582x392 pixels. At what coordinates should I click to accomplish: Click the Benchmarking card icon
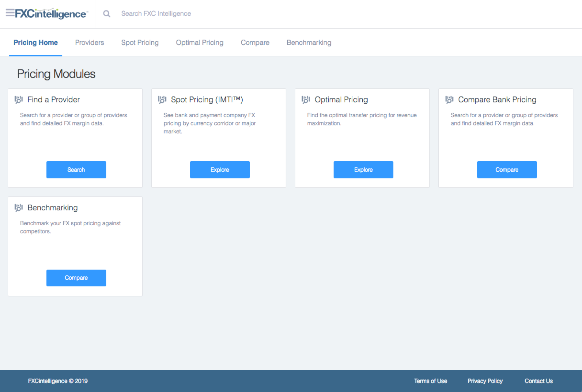pos(19,207)
